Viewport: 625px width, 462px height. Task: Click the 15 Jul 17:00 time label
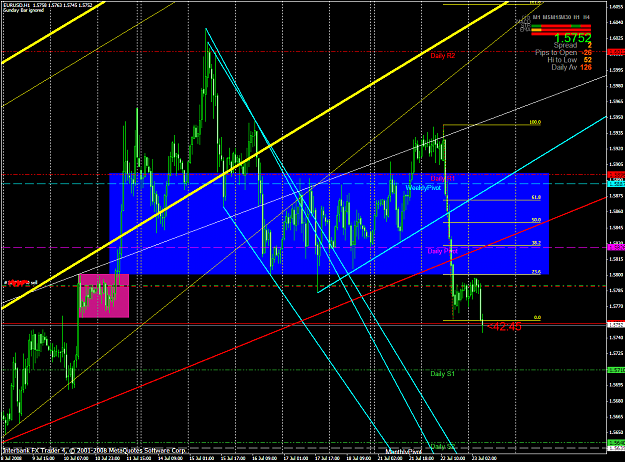pos(233,458)
